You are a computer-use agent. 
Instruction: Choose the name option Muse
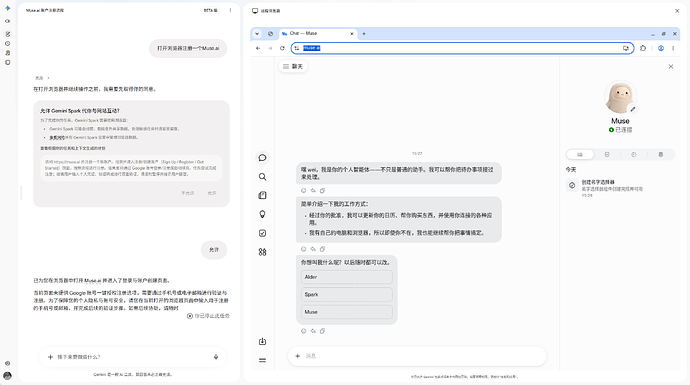pyautogui.click(x=347, y=312)
